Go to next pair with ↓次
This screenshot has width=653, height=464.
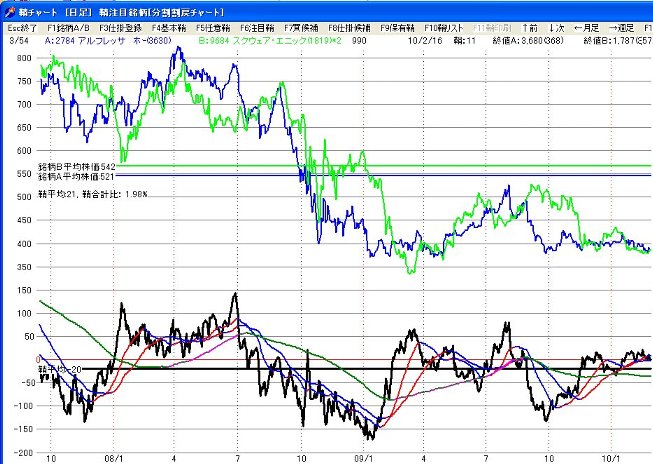coord(556,28)
